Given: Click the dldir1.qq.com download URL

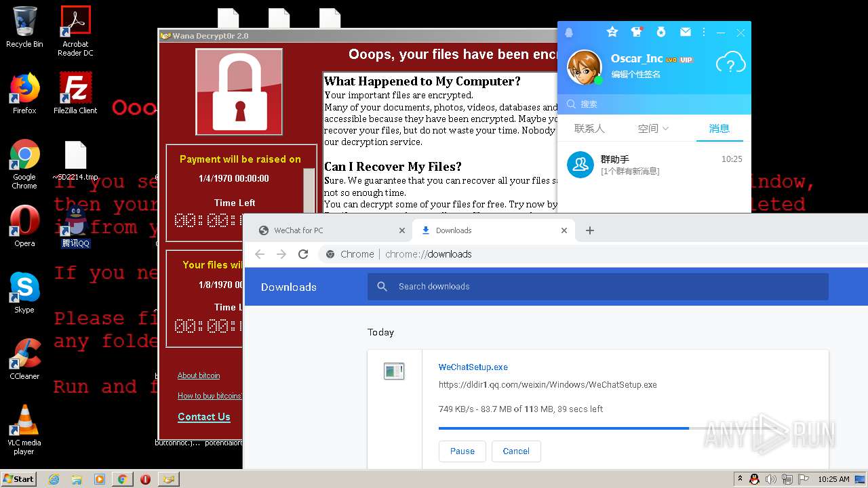Looking at the screenshot, I should pyautogui.click(x=547, y=384).
